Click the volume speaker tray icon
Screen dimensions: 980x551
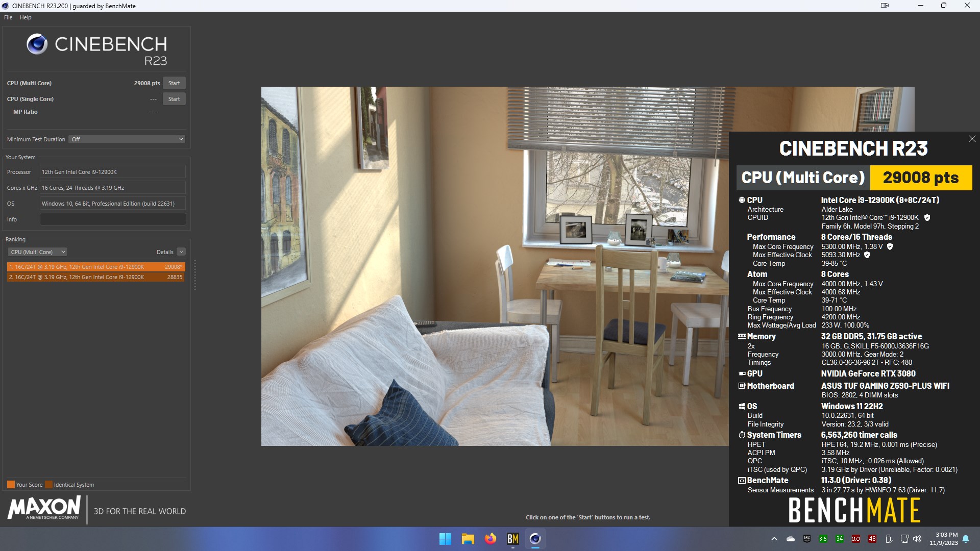[917, 539]
